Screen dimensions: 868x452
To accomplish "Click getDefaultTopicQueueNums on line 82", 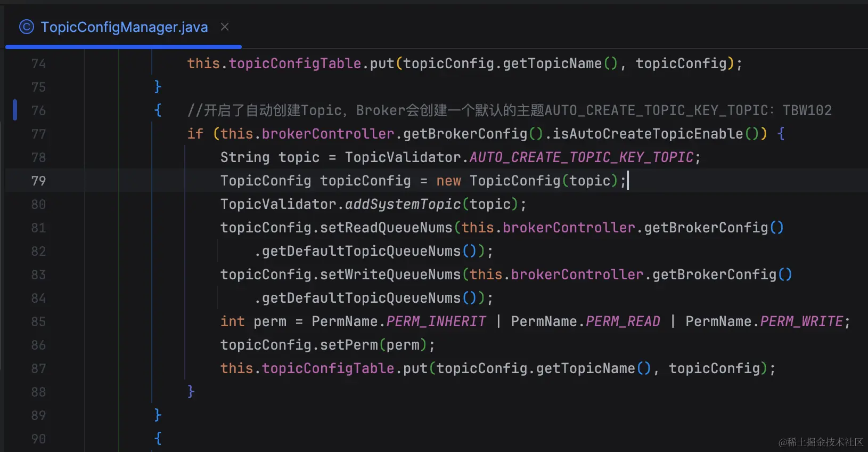I will click(x=362, y=251).
